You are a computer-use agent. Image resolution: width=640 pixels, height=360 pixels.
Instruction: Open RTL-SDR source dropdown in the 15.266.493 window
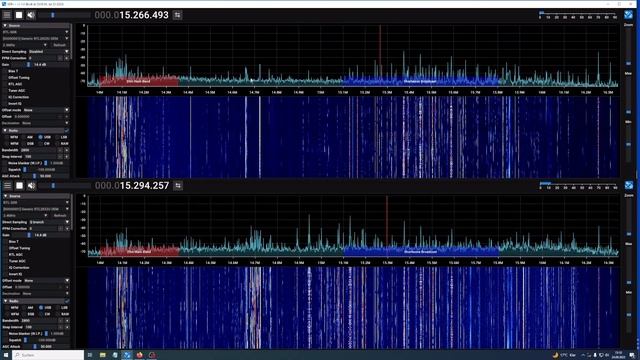36,32
